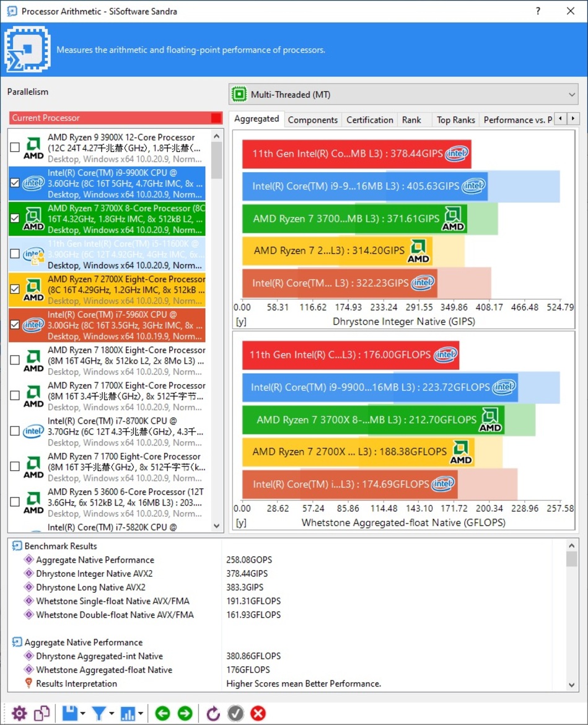
Task: Click the red X cancel icon
Action: (x=258, y=713)
